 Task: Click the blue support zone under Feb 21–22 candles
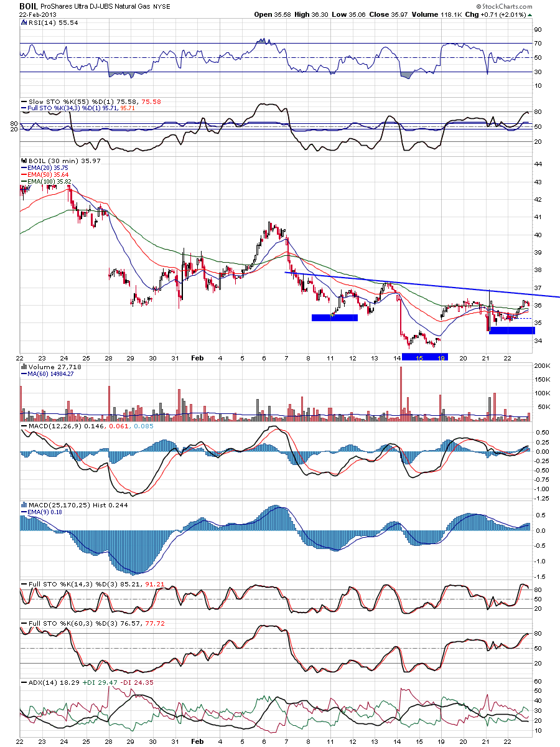pyautogui.click(x=512, y=331)
